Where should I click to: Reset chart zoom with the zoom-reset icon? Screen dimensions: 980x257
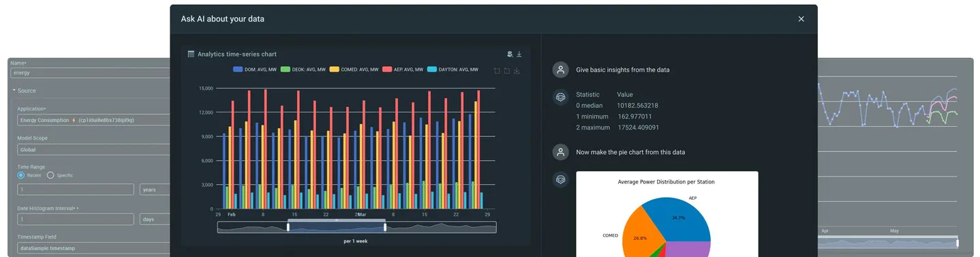coord(506,70)
